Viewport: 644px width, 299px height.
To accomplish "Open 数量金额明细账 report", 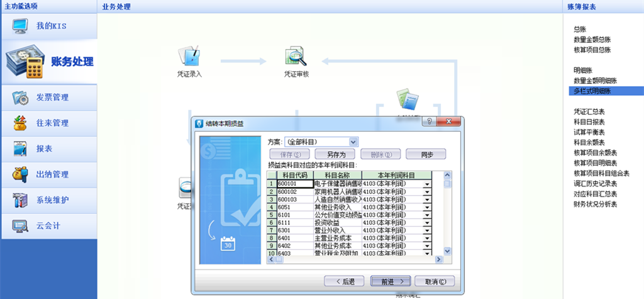I will tap(595, 81).
